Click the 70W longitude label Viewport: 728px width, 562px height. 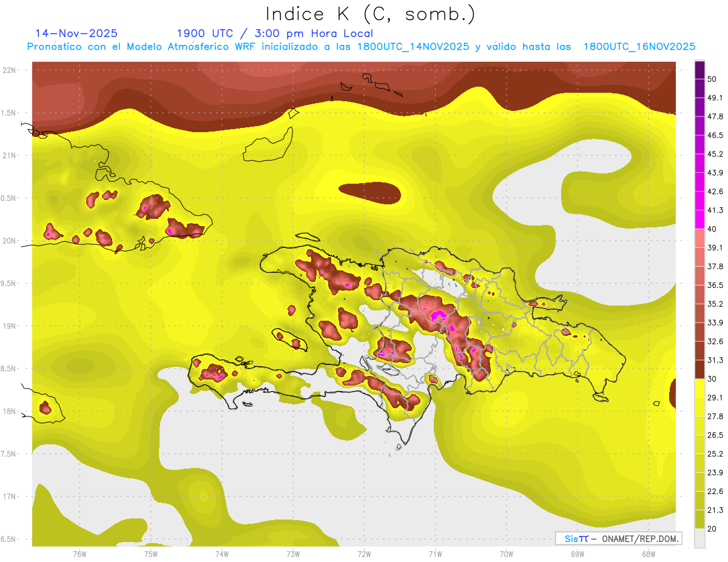pos(507,554)
